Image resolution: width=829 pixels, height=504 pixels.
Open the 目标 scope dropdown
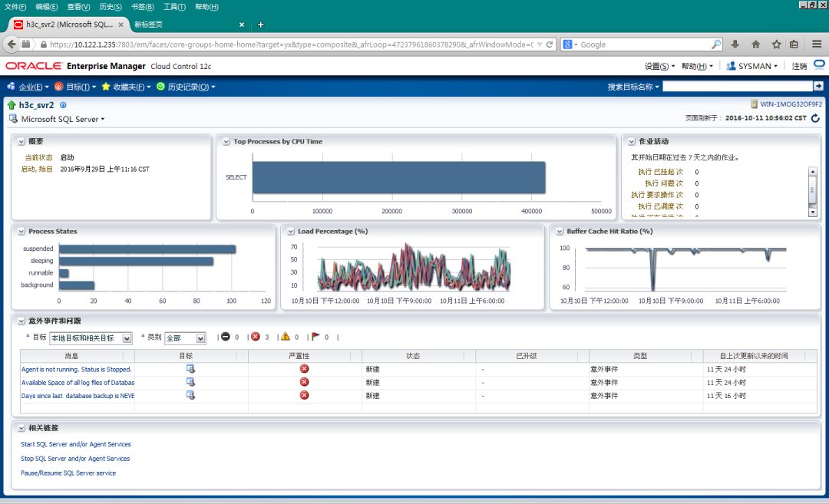(x=91, y=338)
